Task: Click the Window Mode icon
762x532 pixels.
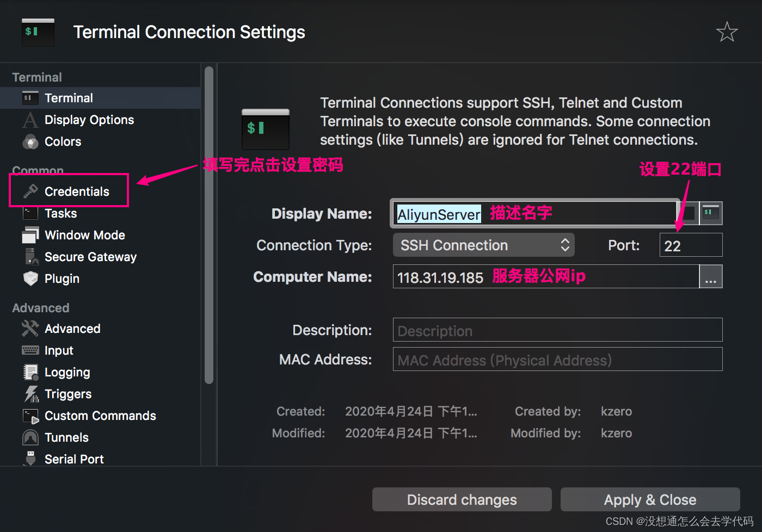Action: 30,235
